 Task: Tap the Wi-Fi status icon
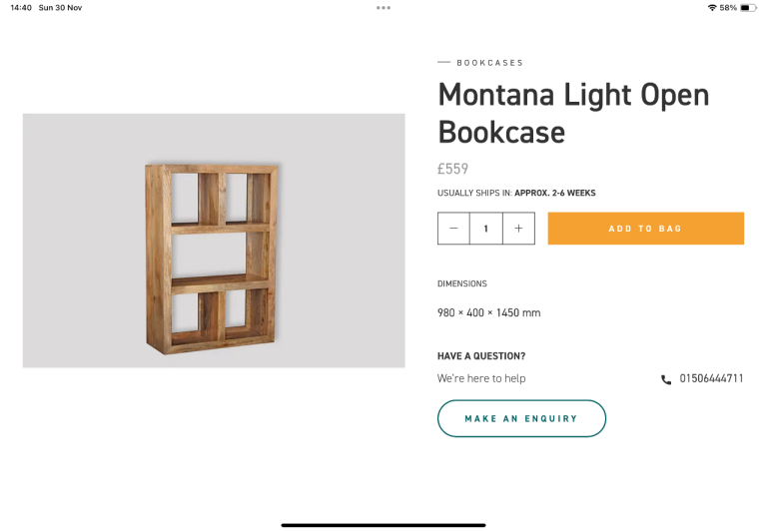point(711,7)
